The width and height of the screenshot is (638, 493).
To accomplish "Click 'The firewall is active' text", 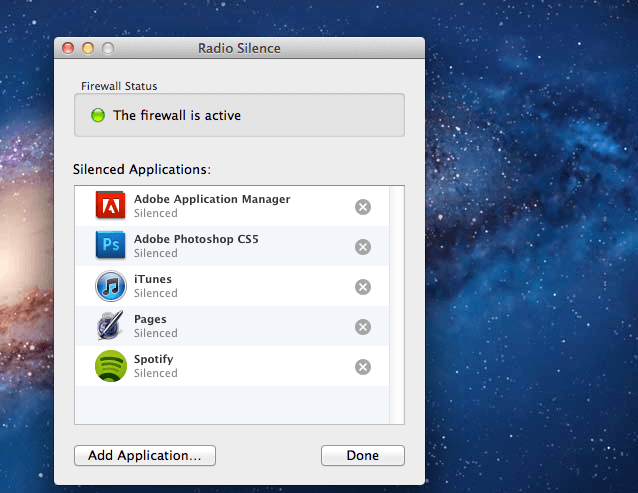I will (x=177, y=116).
